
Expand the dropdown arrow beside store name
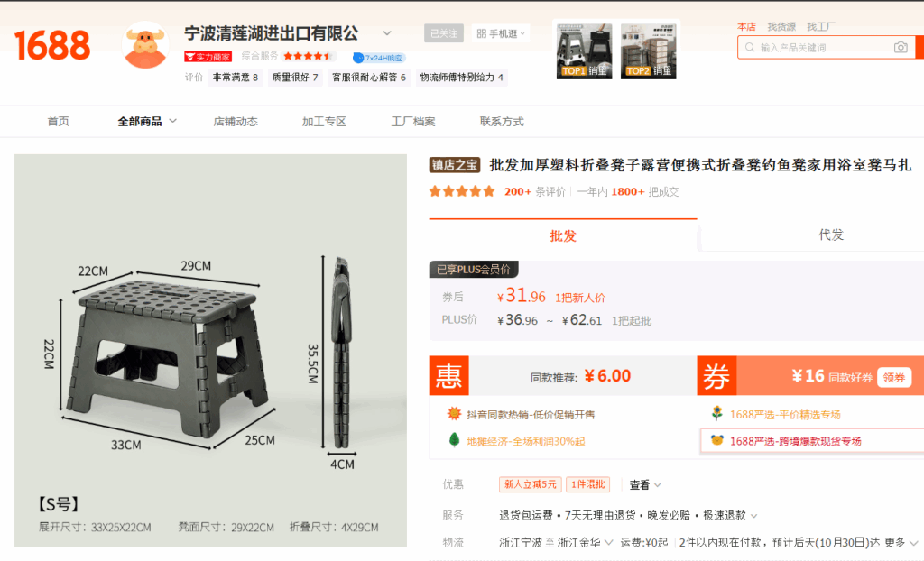(387, 33)
